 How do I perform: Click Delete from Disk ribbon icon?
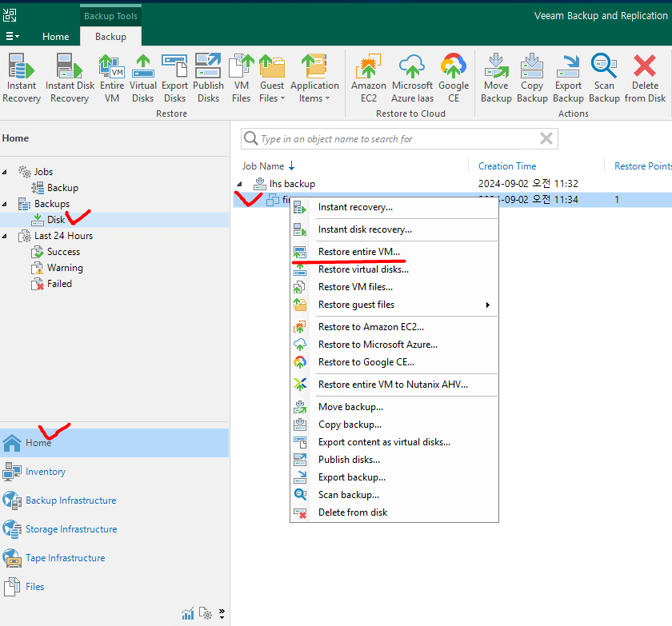coord(645,78)
